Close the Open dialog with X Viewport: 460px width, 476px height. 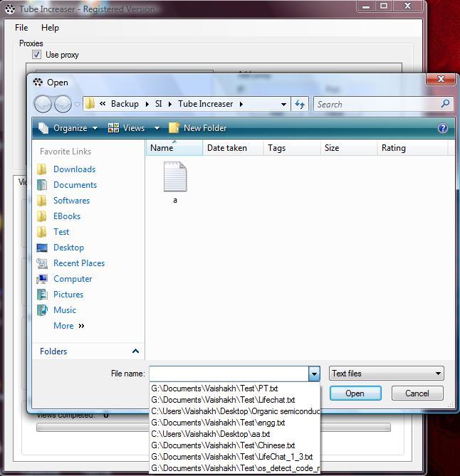click(441, 80)
